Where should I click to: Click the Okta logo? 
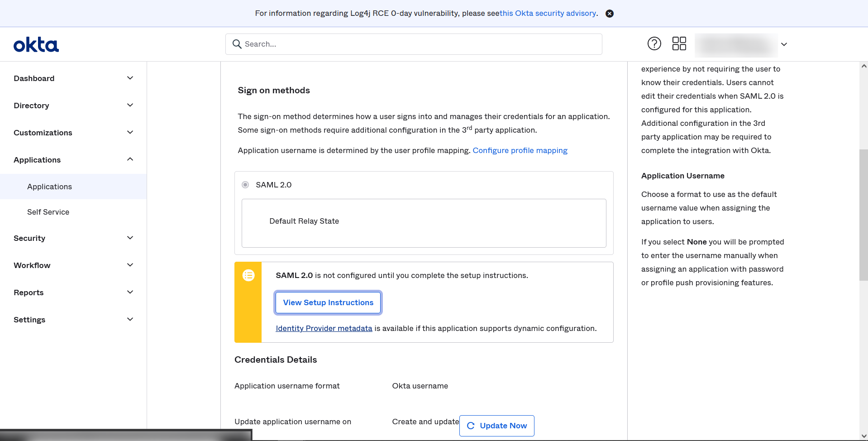click(36, 45)
